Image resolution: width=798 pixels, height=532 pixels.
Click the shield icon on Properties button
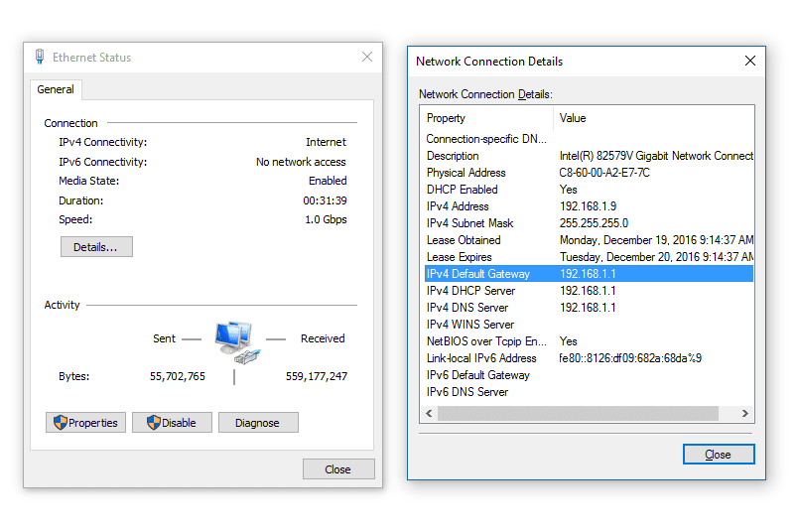[61, 422]
